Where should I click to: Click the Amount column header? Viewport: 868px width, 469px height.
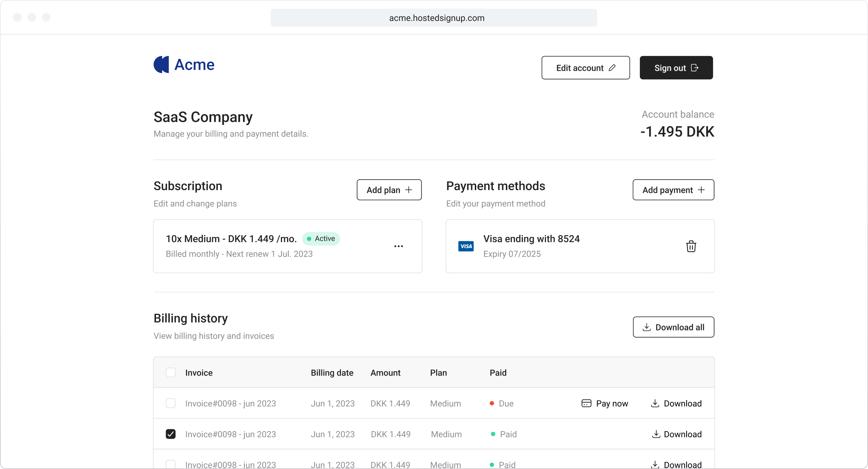point(386,373)
